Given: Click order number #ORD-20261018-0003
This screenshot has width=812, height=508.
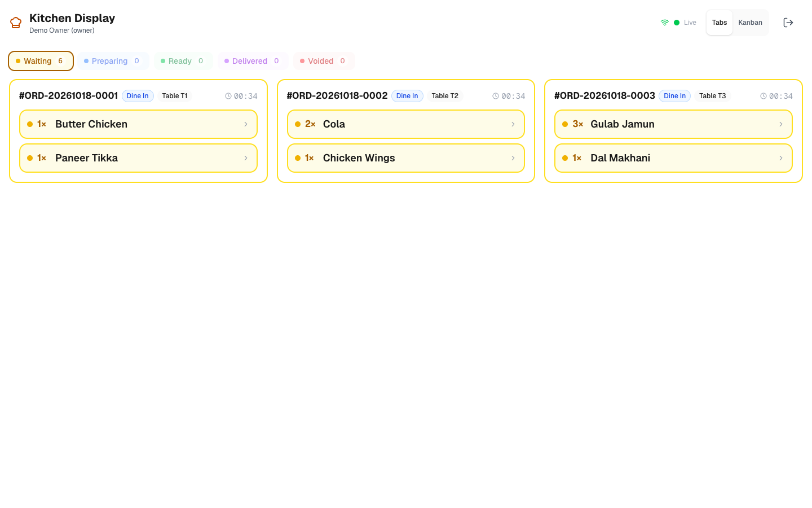Looking at the screenshot, I should click(x=604, y=96).
